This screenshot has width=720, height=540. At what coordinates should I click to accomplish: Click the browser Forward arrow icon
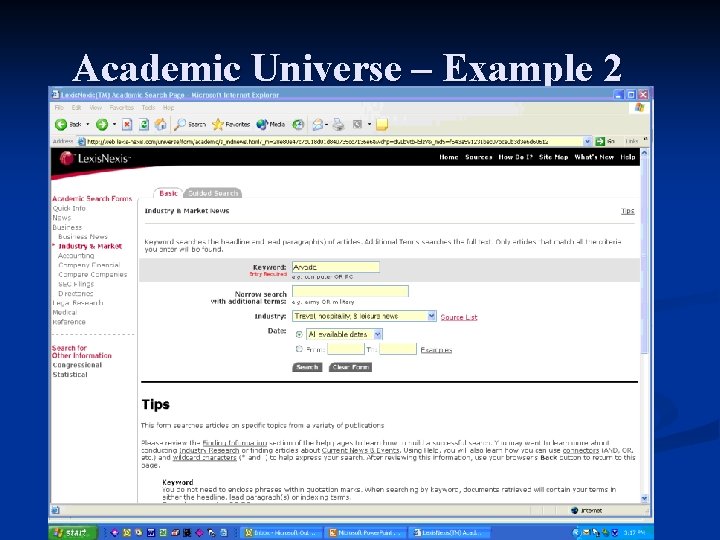tap(101, 124)
